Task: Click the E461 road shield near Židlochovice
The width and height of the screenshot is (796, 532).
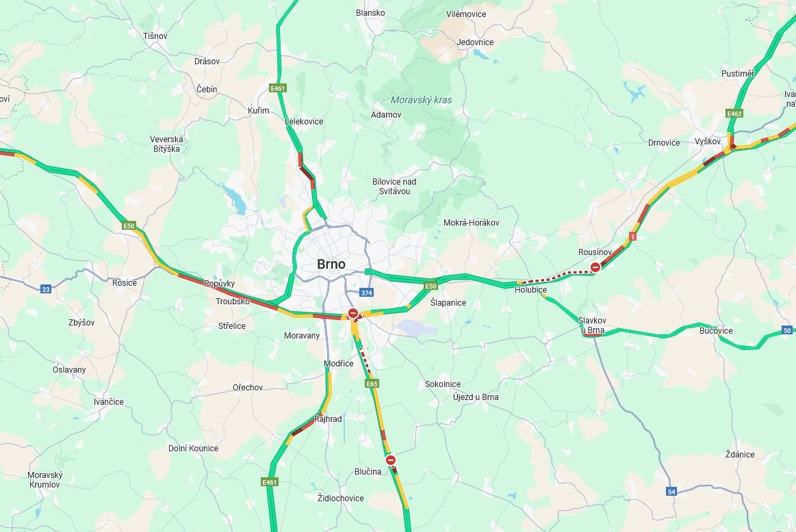Action: [270, 482]
